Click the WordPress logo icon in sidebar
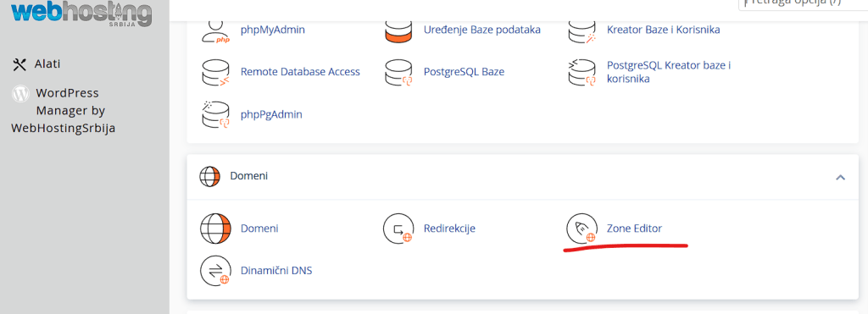Screen dimensions: 868x314 click(x=20, y=94)
